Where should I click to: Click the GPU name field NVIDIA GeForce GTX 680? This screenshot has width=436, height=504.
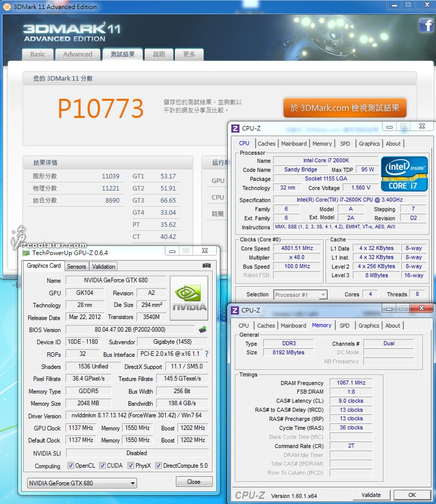coord(116,280)
